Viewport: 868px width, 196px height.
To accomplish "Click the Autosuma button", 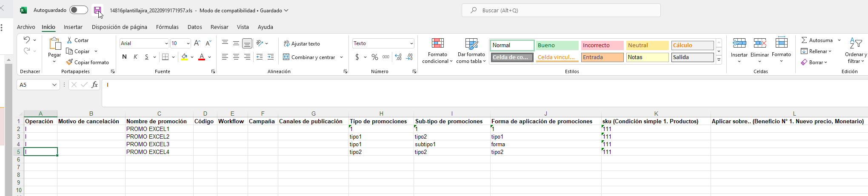I will 817,40.
